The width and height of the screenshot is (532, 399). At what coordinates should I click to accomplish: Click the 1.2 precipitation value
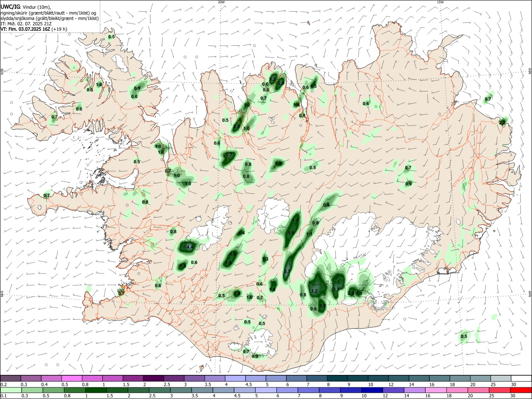[x=247, y=105]
